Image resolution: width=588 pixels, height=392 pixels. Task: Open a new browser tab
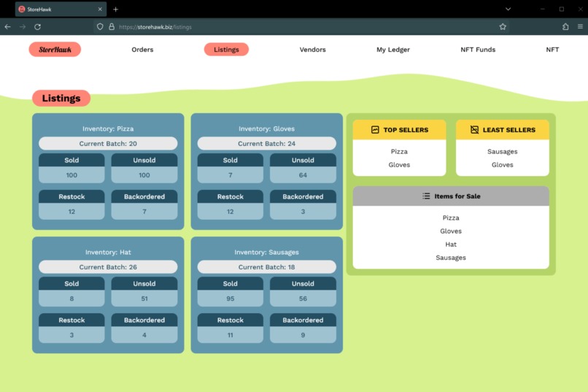click(115, 9)
